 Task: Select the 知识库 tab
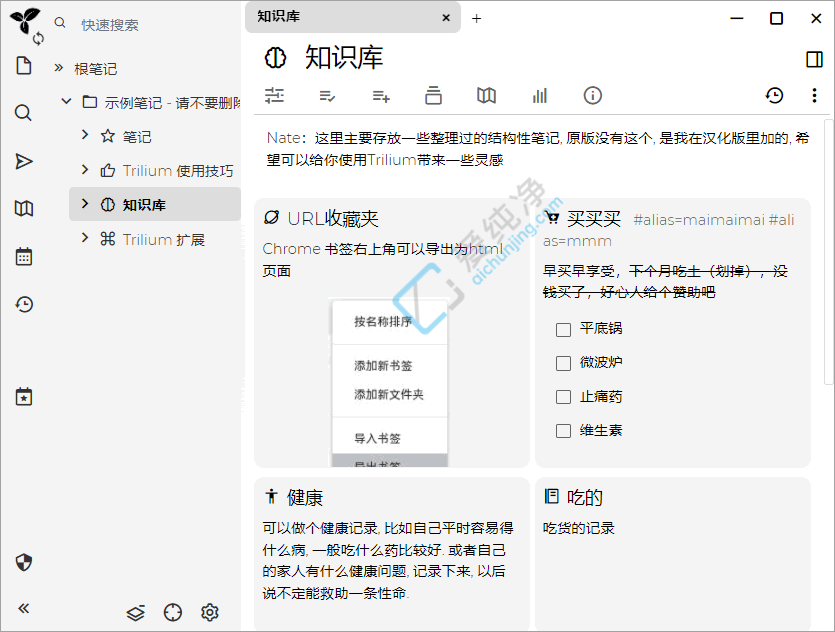[x=340, y=17]
